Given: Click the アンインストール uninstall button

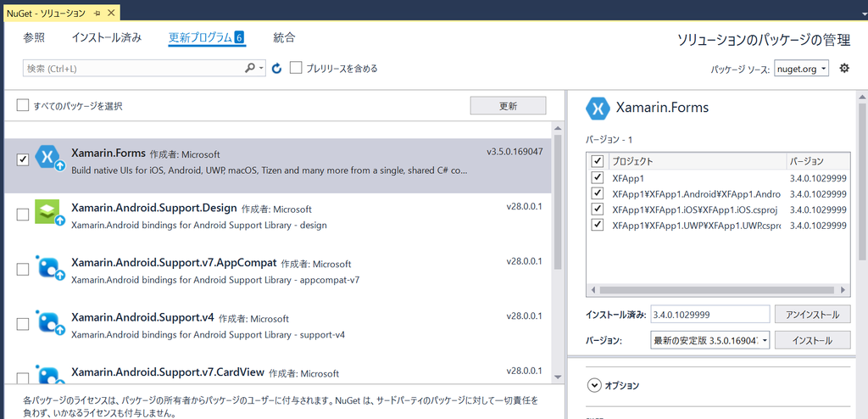Looking at the screenshot, I should click(812, 314).
